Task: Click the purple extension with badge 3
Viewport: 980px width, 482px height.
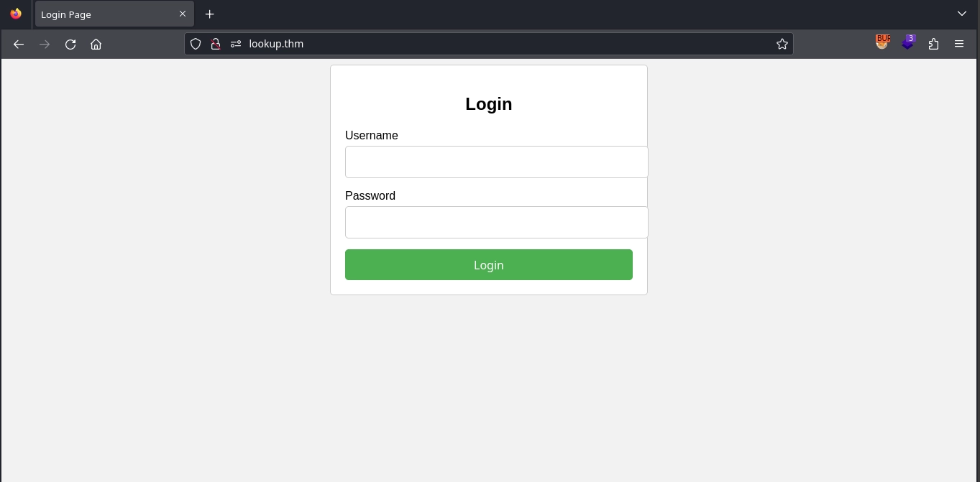Action: (908, 43)
